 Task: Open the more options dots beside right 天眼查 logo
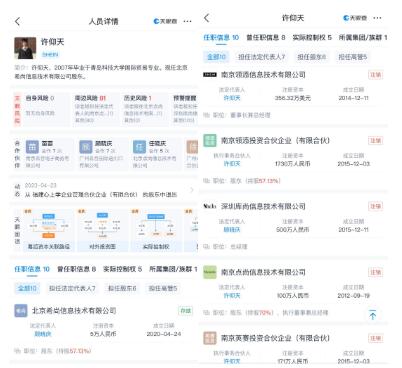point(377,18)
